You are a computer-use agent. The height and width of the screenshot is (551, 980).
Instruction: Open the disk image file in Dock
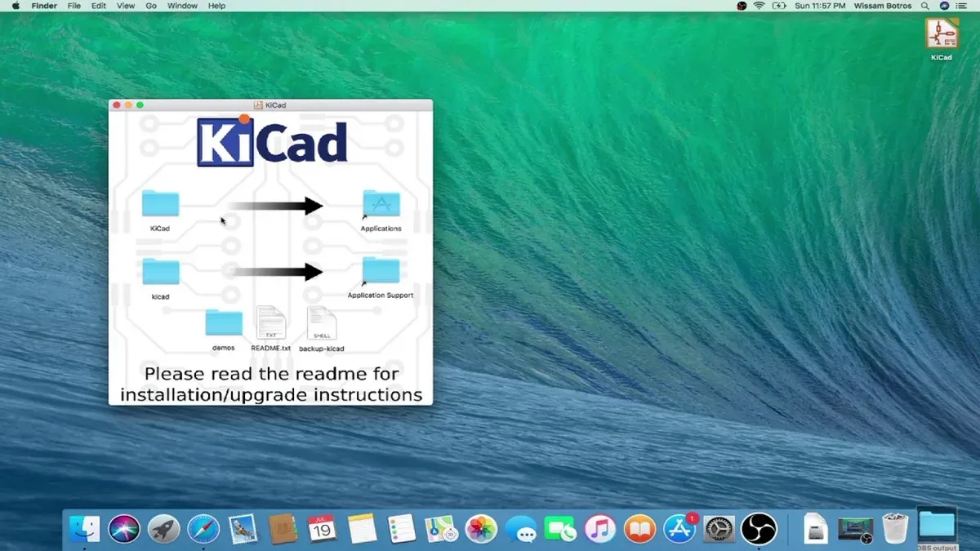click(816, 529)
